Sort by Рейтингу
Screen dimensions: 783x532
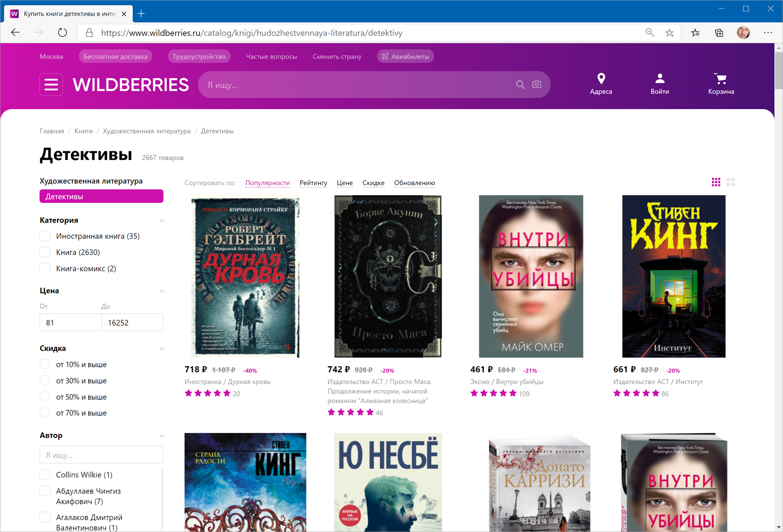pos(313,183)
